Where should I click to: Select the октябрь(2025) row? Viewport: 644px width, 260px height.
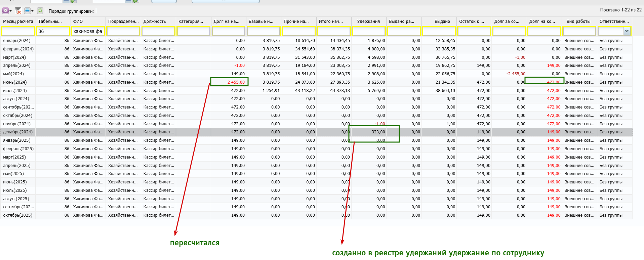(x=316, y=215)
